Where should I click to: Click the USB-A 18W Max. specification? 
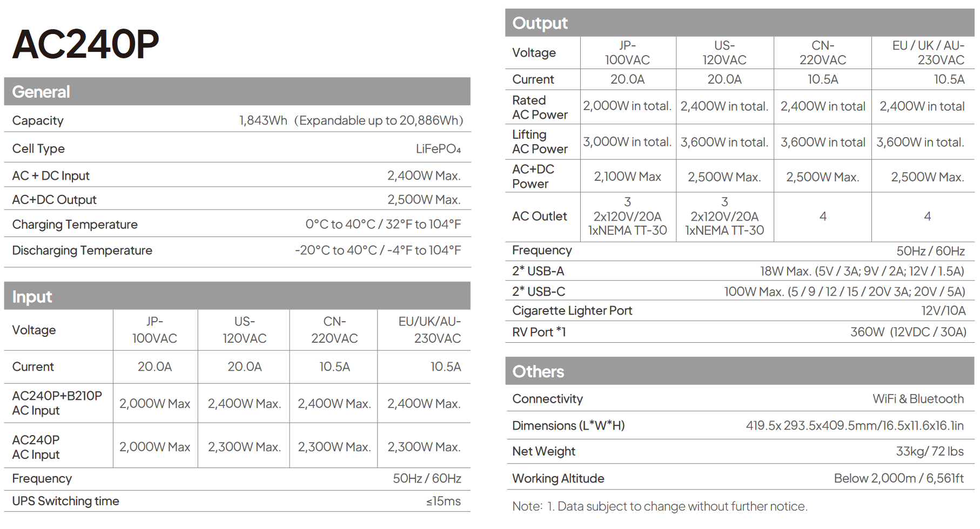[862, 271]
